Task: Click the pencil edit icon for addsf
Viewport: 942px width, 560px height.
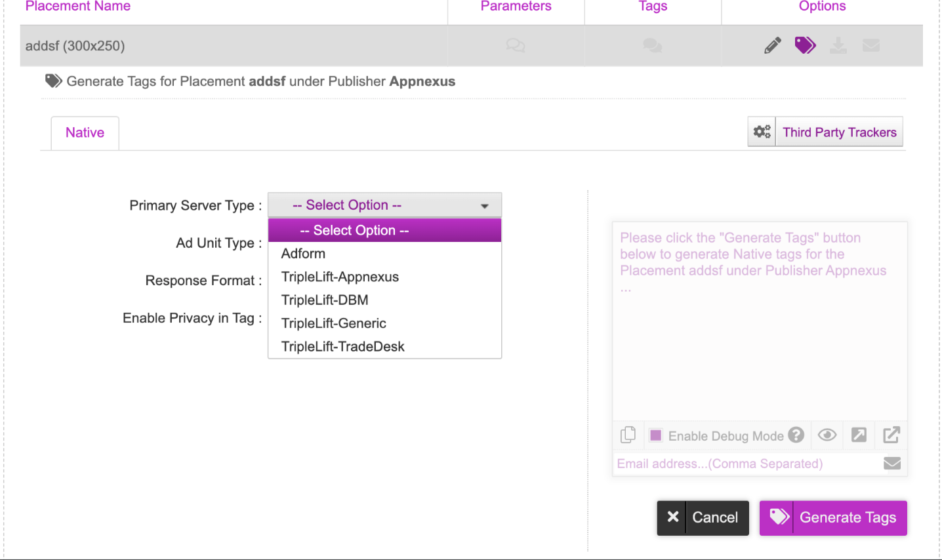Action: [773, 45]
